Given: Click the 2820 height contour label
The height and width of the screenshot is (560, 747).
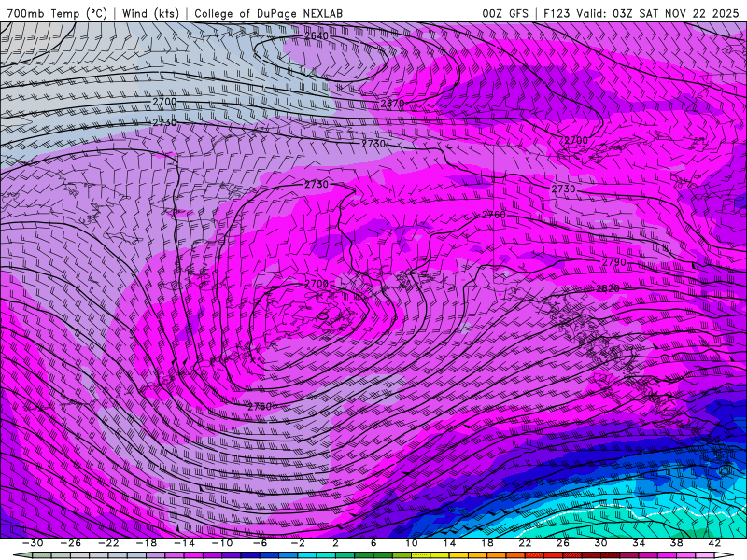Looking at the screenshot, I should point(608,288).
